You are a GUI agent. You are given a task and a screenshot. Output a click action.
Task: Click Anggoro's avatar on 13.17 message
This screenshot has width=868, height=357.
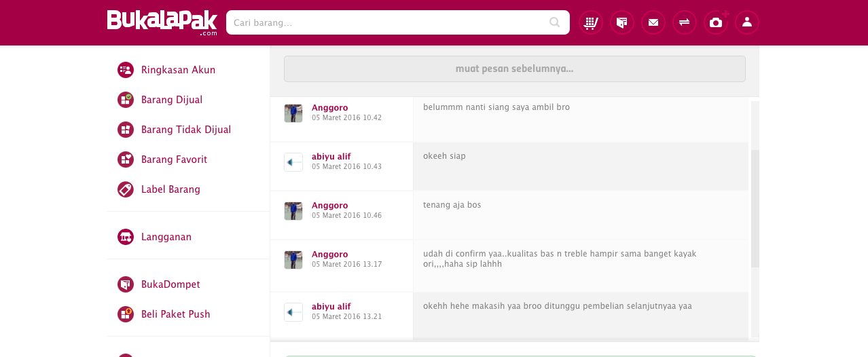(293, 260)
